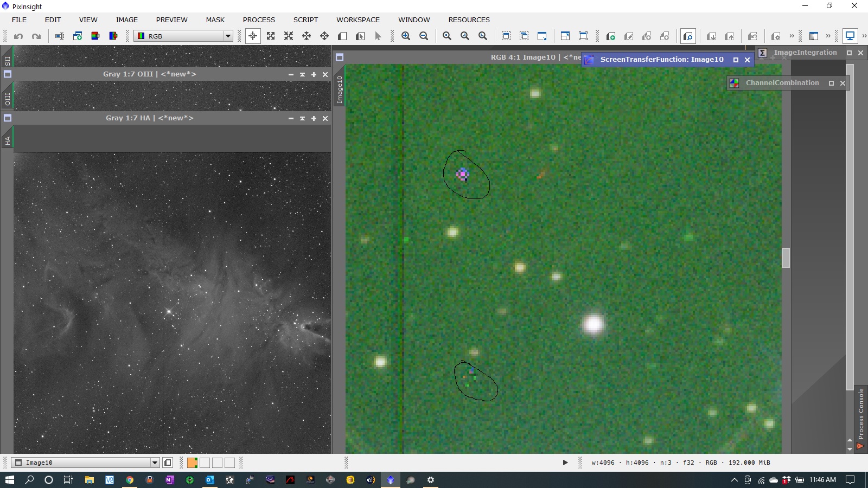Open the MASK menu
The image size is (868, 488).
coord(215,20)
